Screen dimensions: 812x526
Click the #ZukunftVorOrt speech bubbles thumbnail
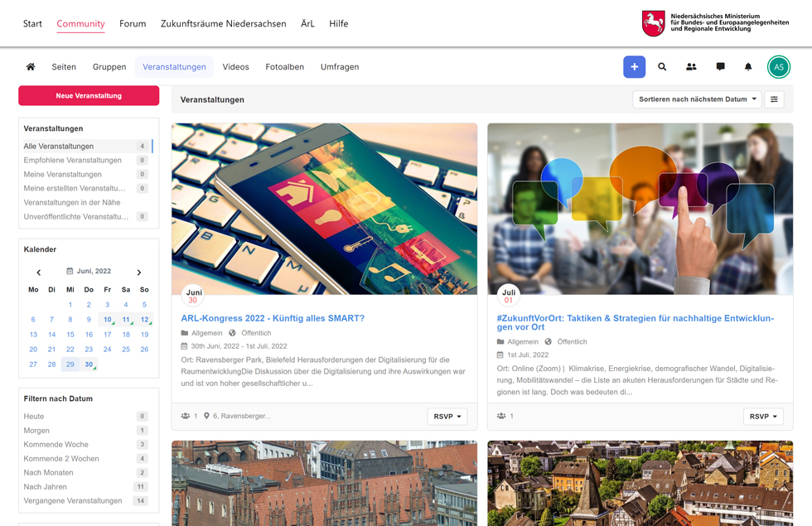point(640,209)
